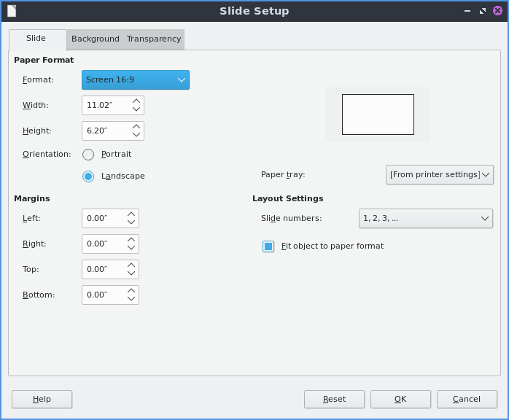
Task: Switch to the Transparency tab
Action: (154, 39)
